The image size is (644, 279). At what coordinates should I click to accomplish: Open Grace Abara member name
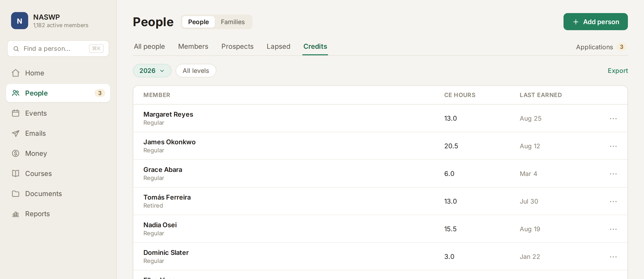click(x=163, y=170)
